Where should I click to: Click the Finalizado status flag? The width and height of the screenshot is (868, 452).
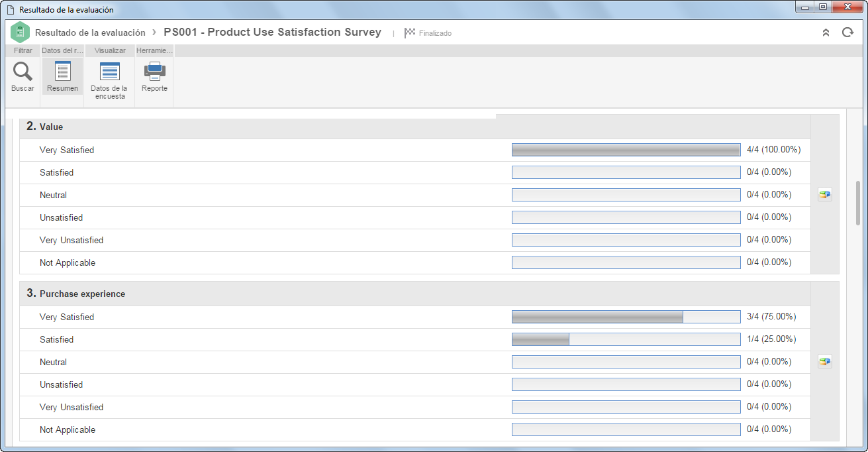pyautogui.click(x=428, y=32)
